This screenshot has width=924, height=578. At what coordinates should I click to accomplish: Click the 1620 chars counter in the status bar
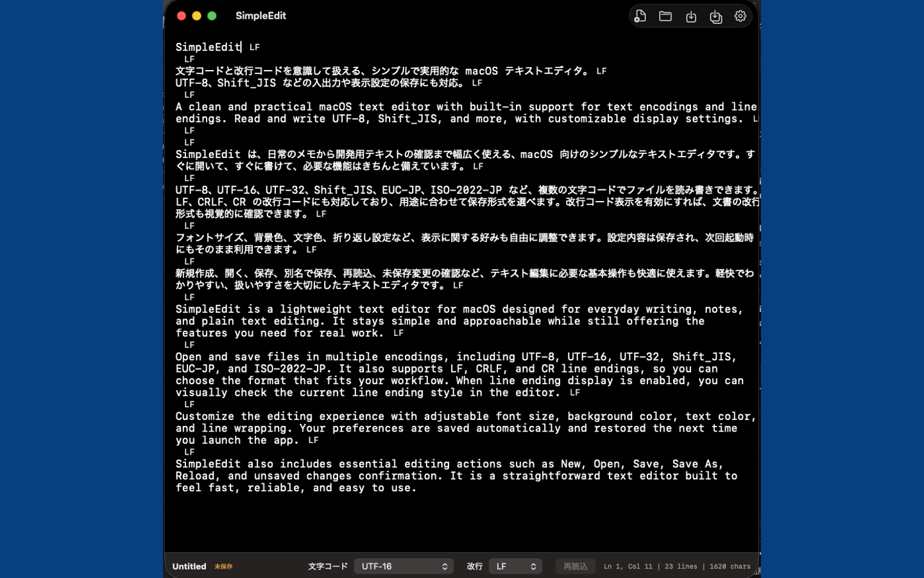click(x=730, y=566)
